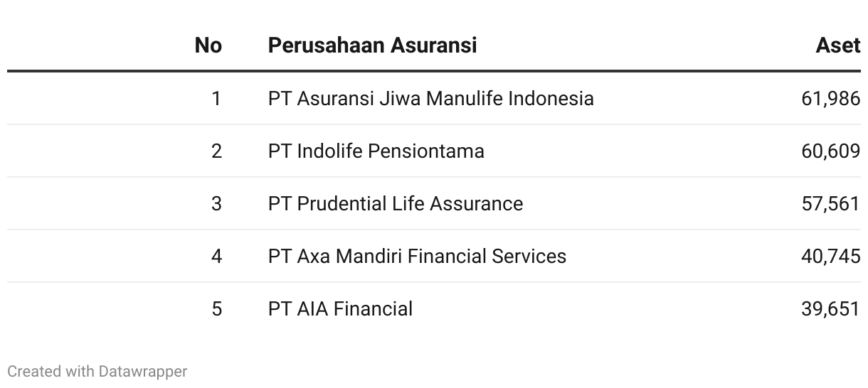Select asset value 60,609
The image size is (868, 388).
[831, 151]
